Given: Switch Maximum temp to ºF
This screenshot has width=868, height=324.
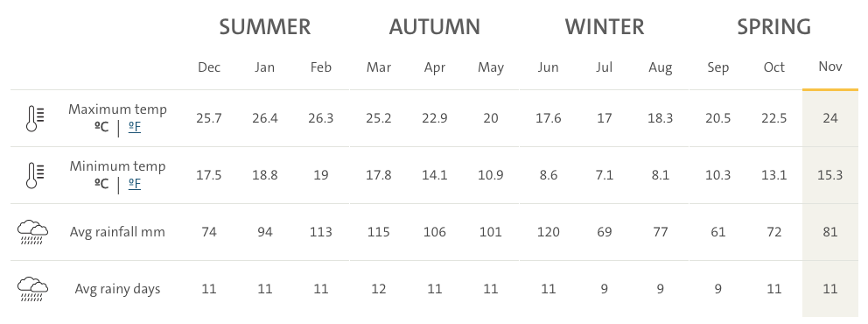Looking at the screenshot, I should [135, 127].
